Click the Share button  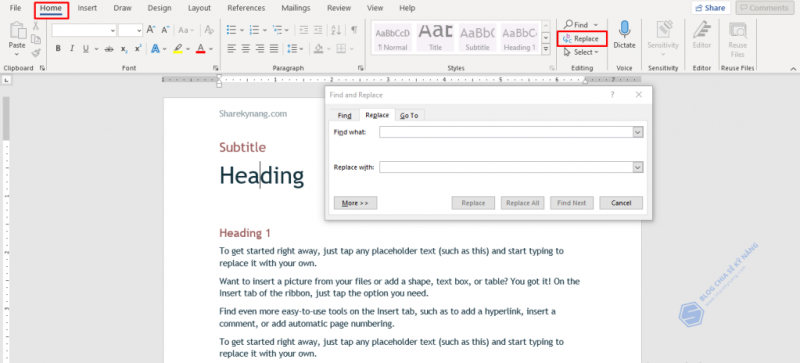point(711,8)
